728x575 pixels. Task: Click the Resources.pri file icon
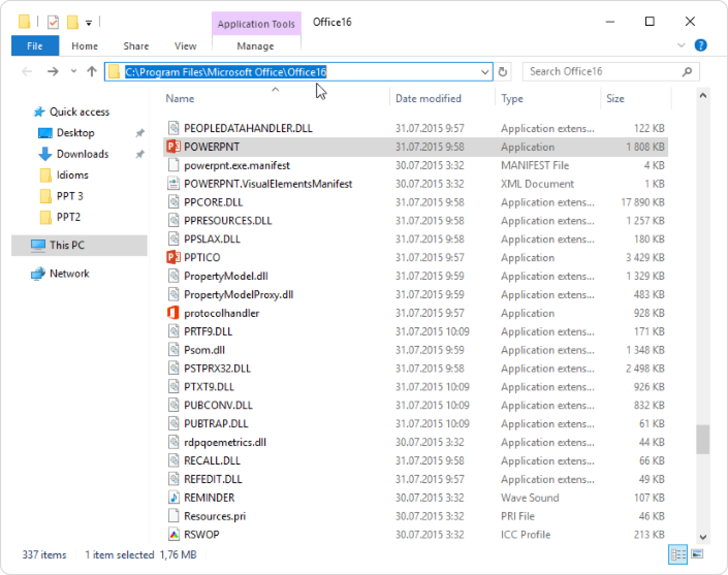pyautogui.click(x=173, y=516)
